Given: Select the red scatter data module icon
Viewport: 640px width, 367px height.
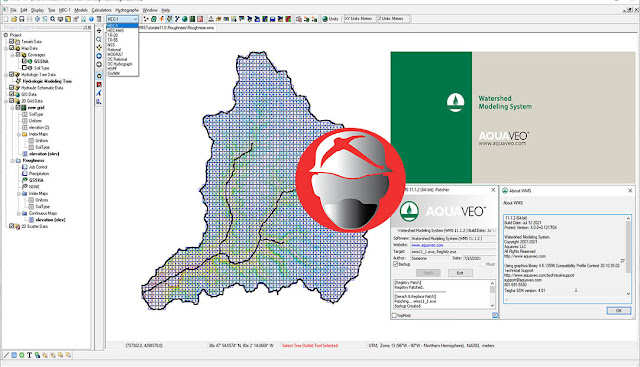Looking at the screenshot, I should pos(200,19).
